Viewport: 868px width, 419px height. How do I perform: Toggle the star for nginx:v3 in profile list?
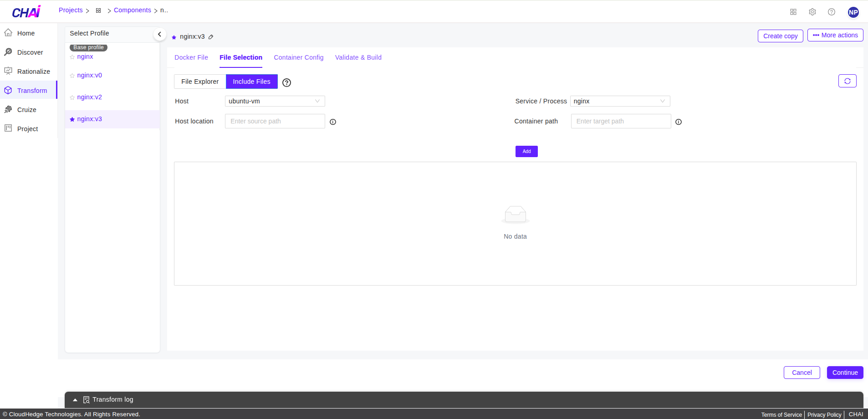point(72,119)
